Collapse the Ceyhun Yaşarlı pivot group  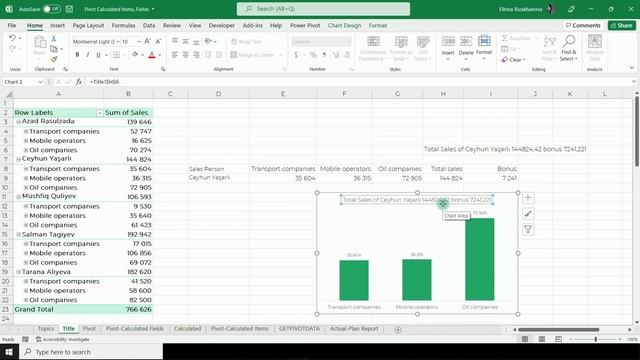tap(18, 160)
